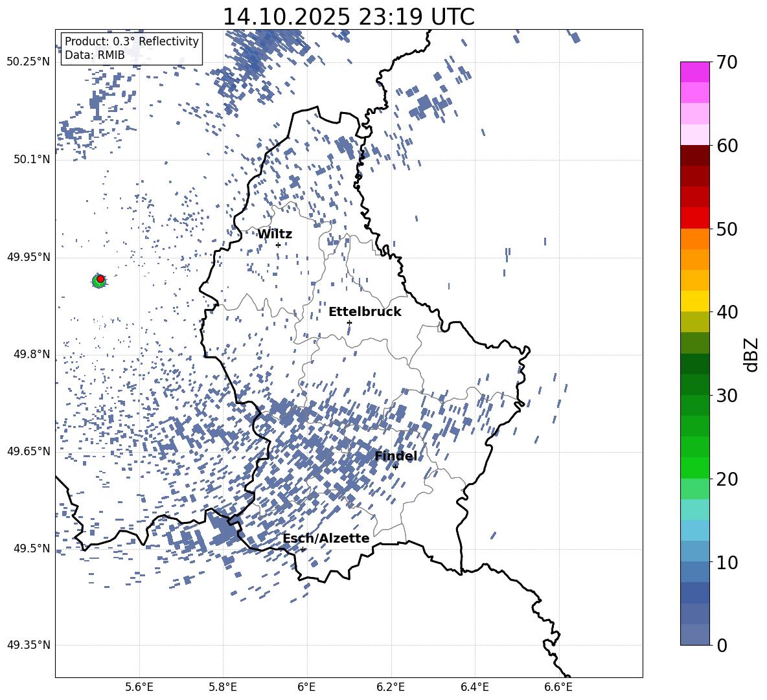Click the 49.35°N latitude tick label

[x=28, y=645]
